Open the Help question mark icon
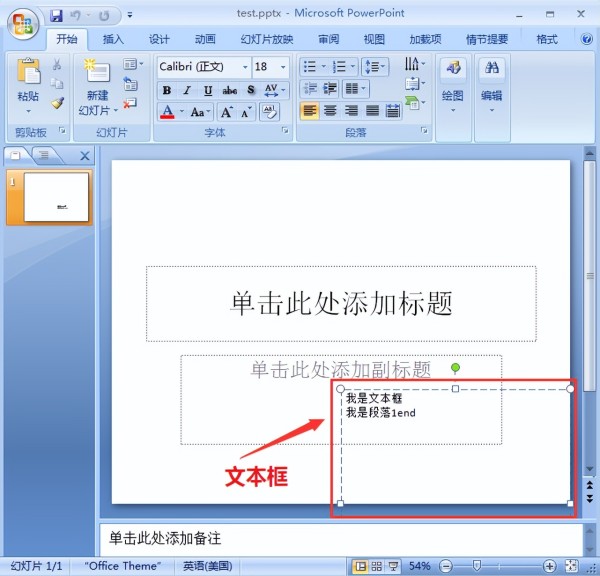Image resolution: width=600 pixels, height=576 pixels. point(586,39)
